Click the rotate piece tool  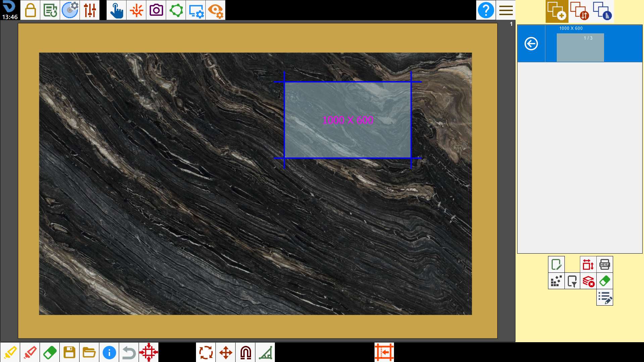pos(206,352)
